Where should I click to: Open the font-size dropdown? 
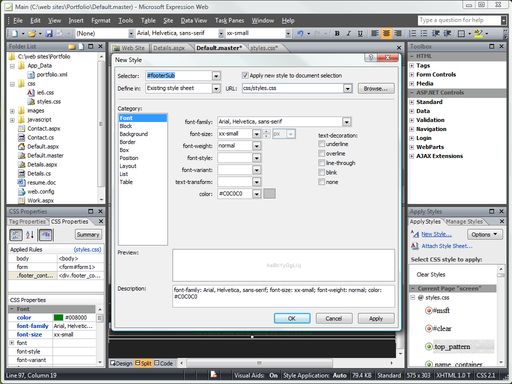point(256,134)
